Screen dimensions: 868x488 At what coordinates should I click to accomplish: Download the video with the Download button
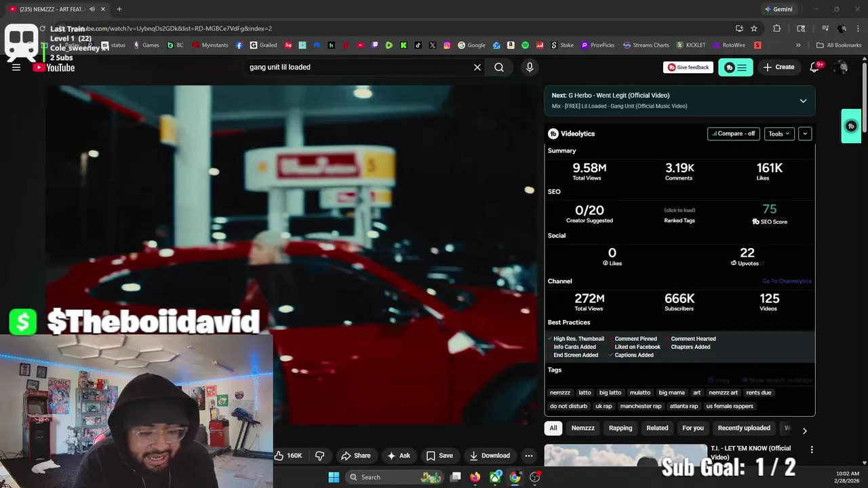pos(490,455)
